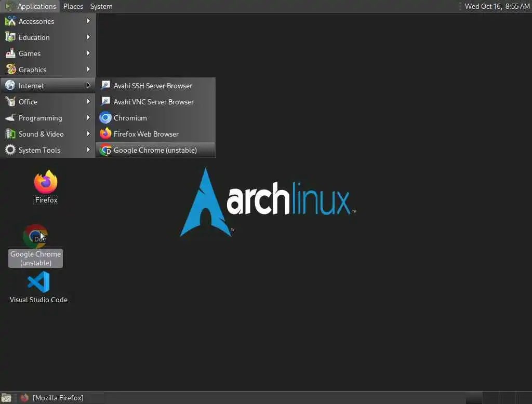The image size is (532, 404).
Task: Expand the Graphics submenu arrow
Action: tap(88, 69)
